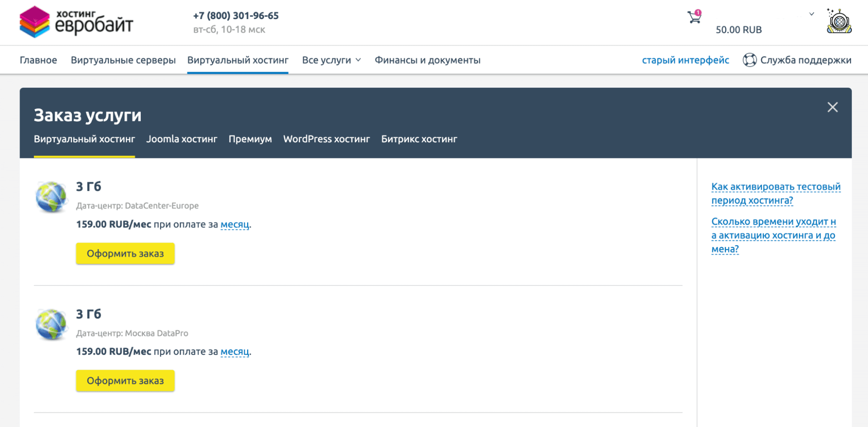Click globe icon for DataCenter-Europe plan

[52, 197]
